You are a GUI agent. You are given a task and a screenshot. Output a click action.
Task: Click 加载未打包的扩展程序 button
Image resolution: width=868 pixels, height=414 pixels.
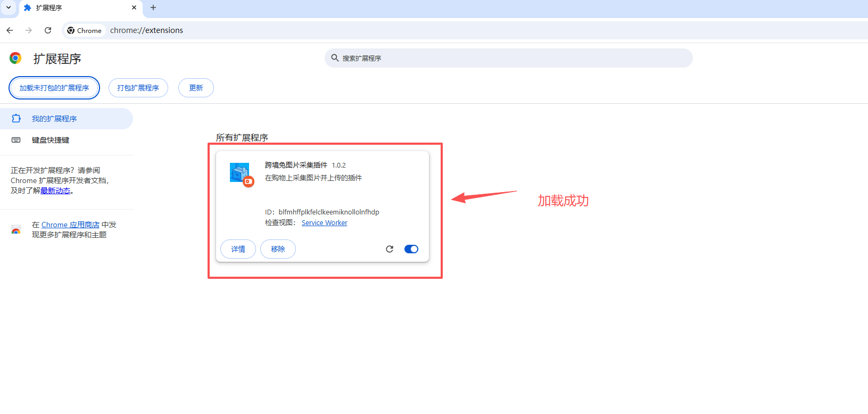pos(54,88)
